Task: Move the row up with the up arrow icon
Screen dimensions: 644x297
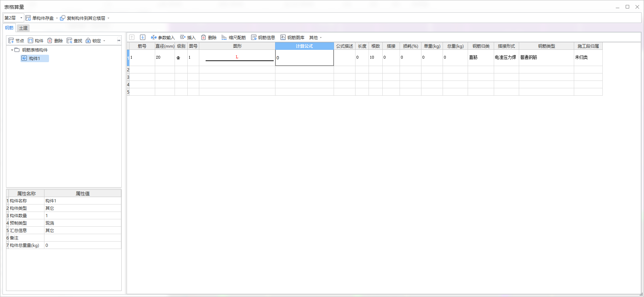Action: click(132, 37)
